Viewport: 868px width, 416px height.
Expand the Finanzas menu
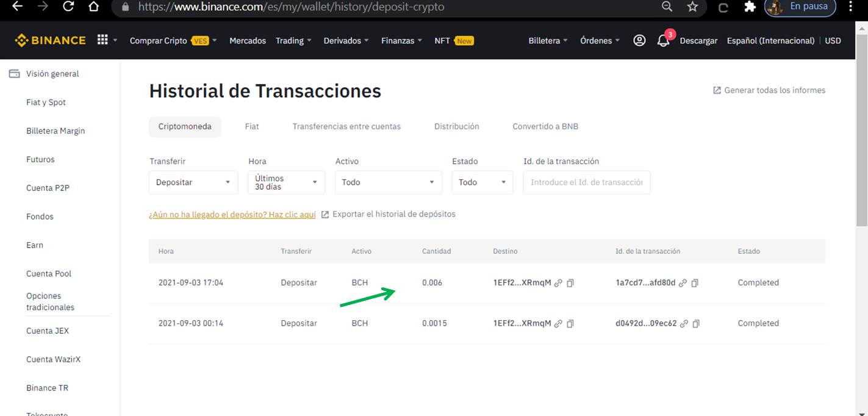point(401,41)
